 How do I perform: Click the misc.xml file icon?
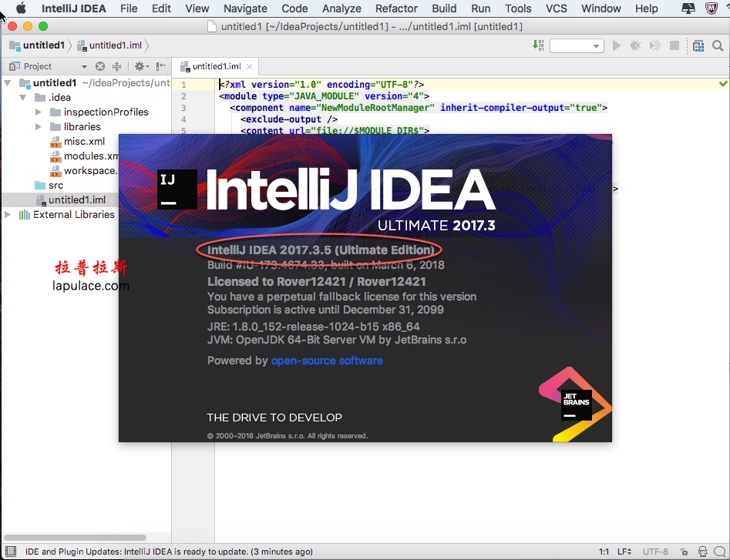click(x=56, y=142)
